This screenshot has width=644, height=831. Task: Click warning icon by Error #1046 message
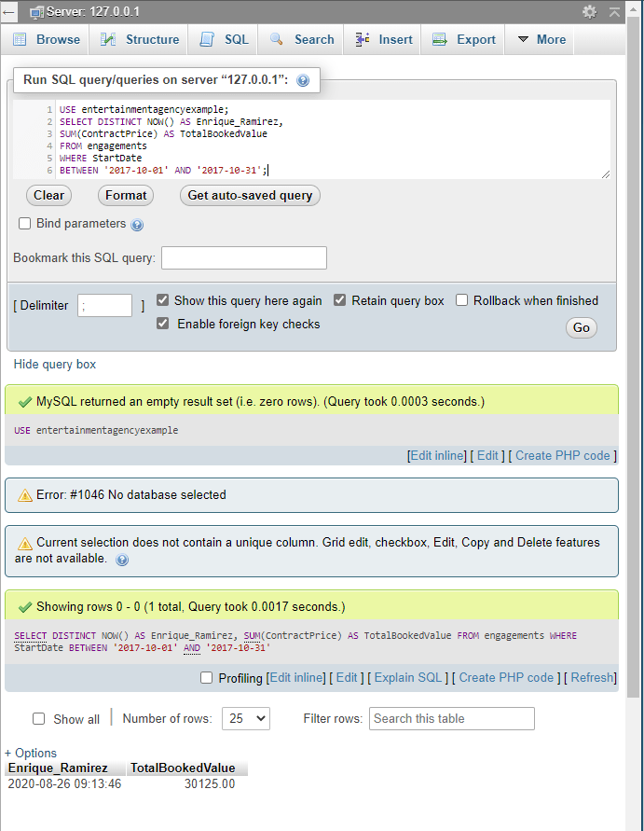(x=25, y=495)
